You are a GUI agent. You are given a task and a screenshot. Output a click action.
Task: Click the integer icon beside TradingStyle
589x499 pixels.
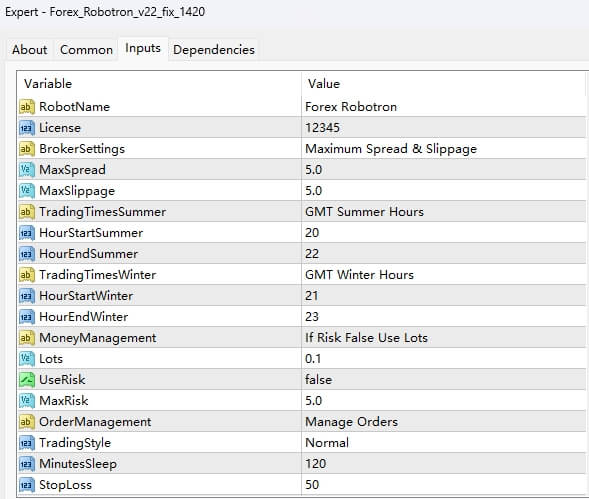(x=27, y=443)
